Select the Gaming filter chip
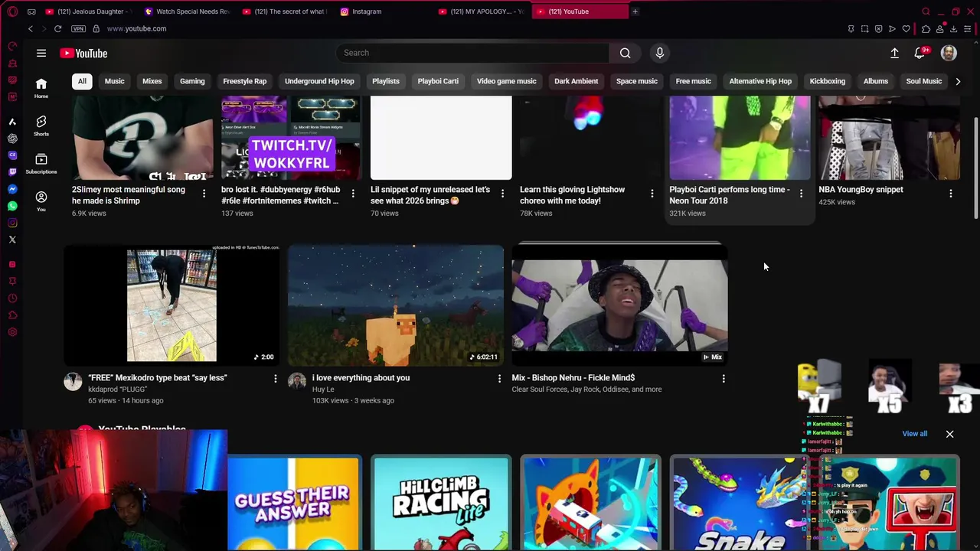 point(192,81)
